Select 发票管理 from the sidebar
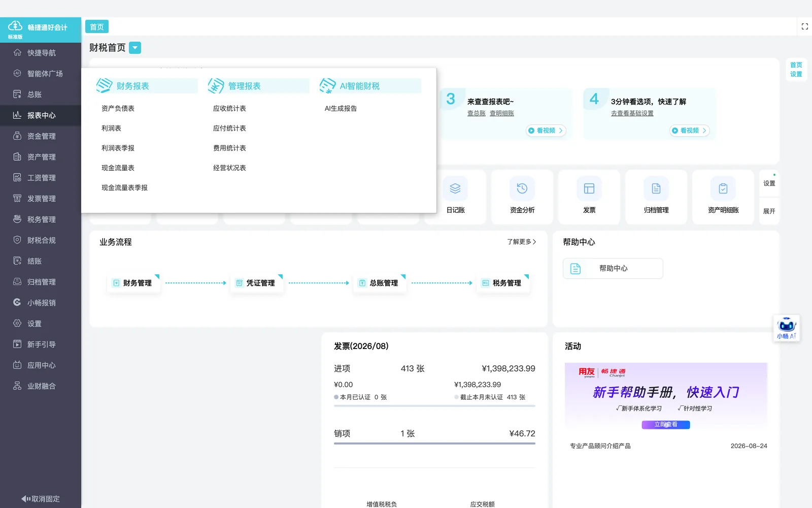812x508 pixels. [41, 199]
